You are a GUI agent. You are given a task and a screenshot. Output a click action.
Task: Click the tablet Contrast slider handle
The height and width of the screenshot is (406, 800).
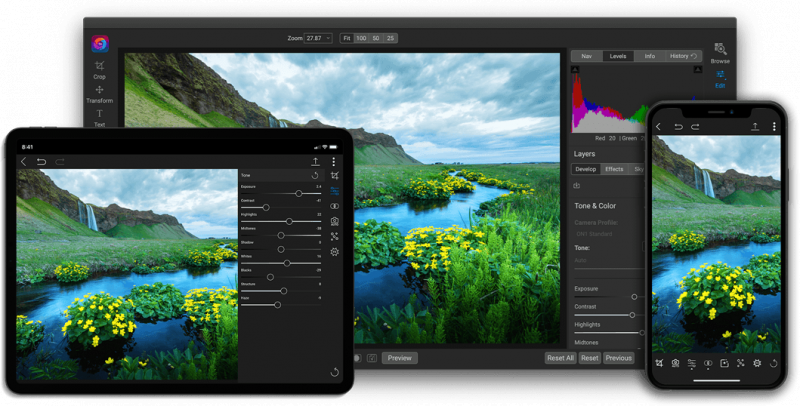coord(266,208)
